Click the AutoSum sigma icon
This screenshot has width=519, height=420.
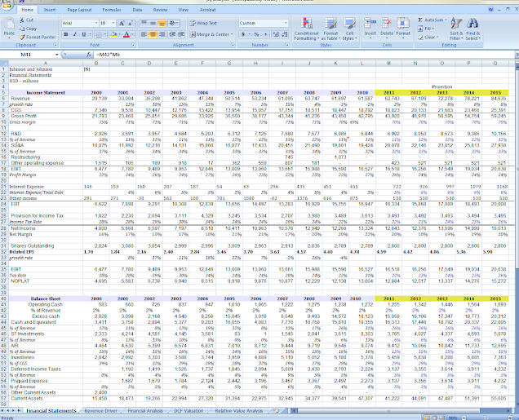coord(421,19)
